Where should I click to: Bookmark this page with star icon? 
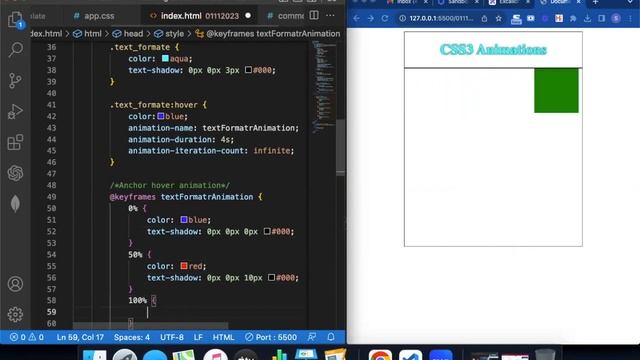(x=499, y=18)
